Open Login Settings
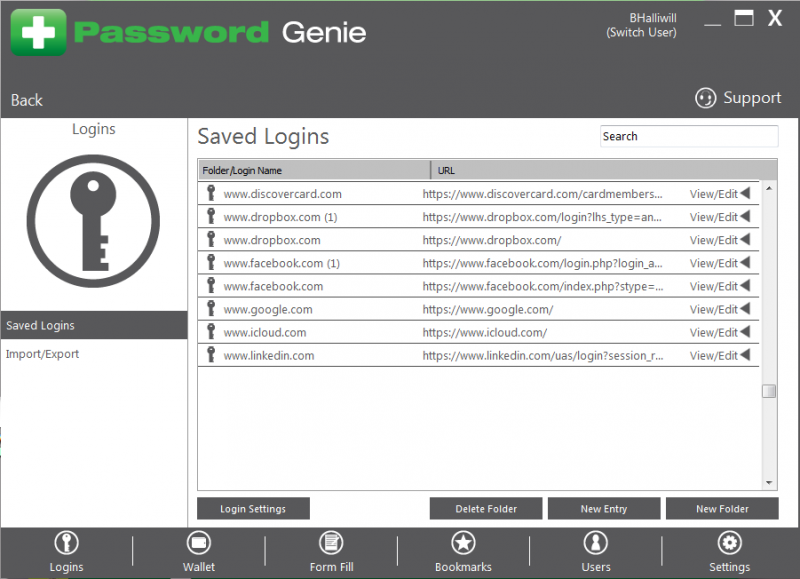Viewport: 800px width, 579px height. click(x=253, y=508)
